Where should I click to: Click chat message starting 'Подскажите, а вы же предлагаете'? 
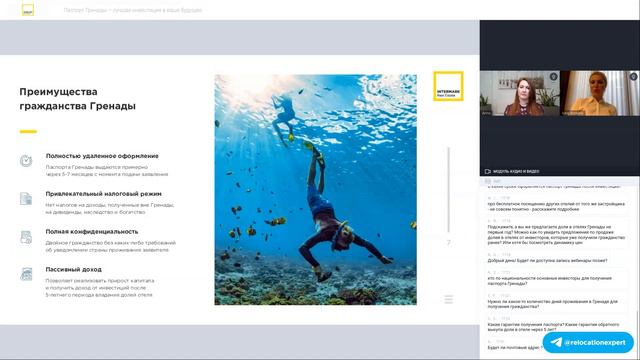point(556,234)
